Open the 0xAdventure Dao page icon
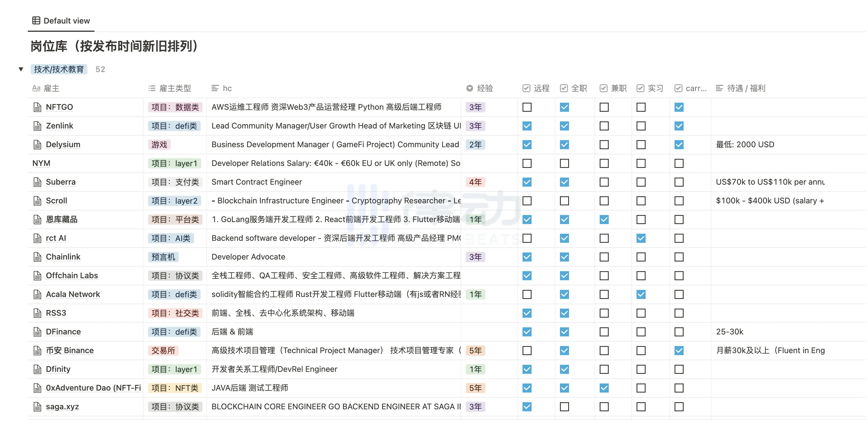This screenshot has height=430, width=868. (x=37, y=388)
